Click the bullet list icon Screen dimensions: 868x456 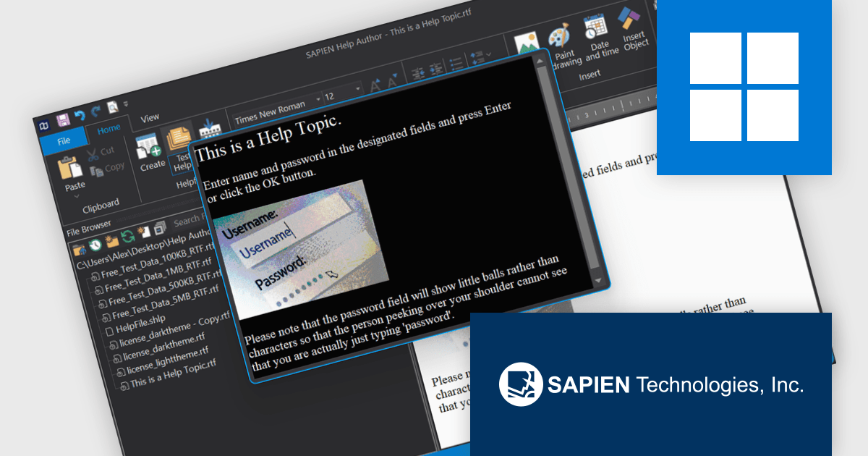coord(456,64)
